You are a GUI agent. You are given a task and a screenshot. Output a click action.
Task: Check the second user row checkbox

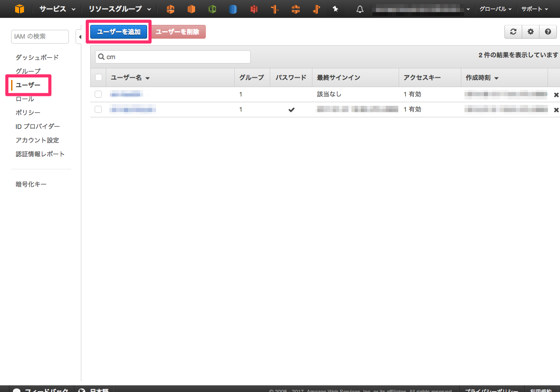[x=98, y=109]
